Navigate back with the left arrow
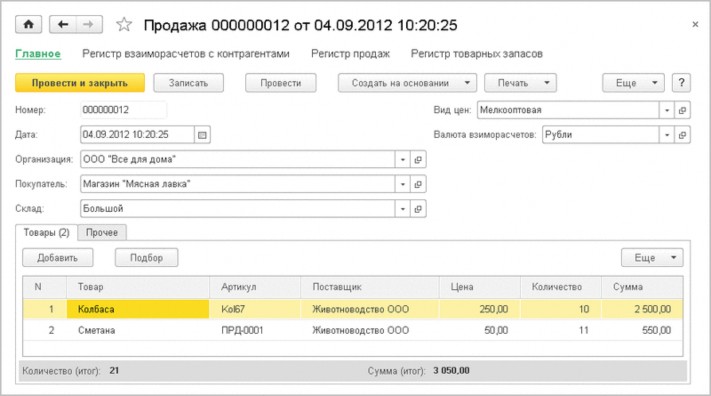This screenshot has height=396, width=711. click(x=63, y=24)
